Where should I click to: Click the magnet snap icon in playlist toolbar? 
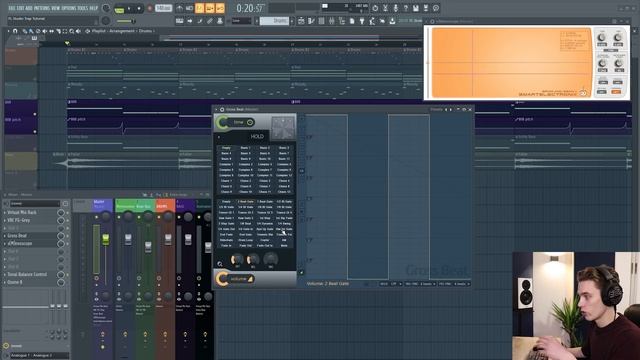click(15, 31)
